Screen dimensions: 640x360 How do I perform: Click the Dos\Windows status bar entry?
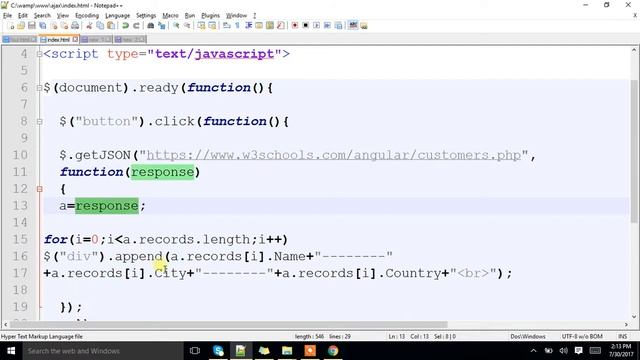tap(527, 336)
